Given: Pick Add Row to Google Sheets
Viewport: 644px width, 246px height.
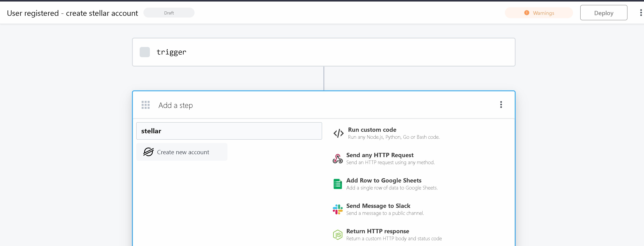Looking at the screenshot, I should [x=383, y=180].
